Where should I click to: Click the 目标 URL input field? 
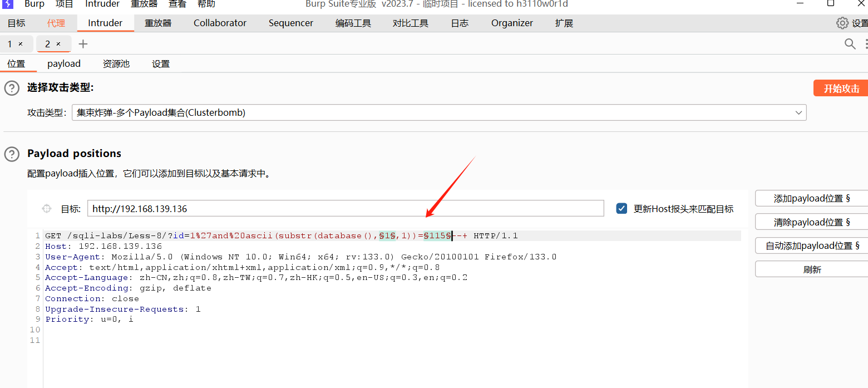coord(346,209)
